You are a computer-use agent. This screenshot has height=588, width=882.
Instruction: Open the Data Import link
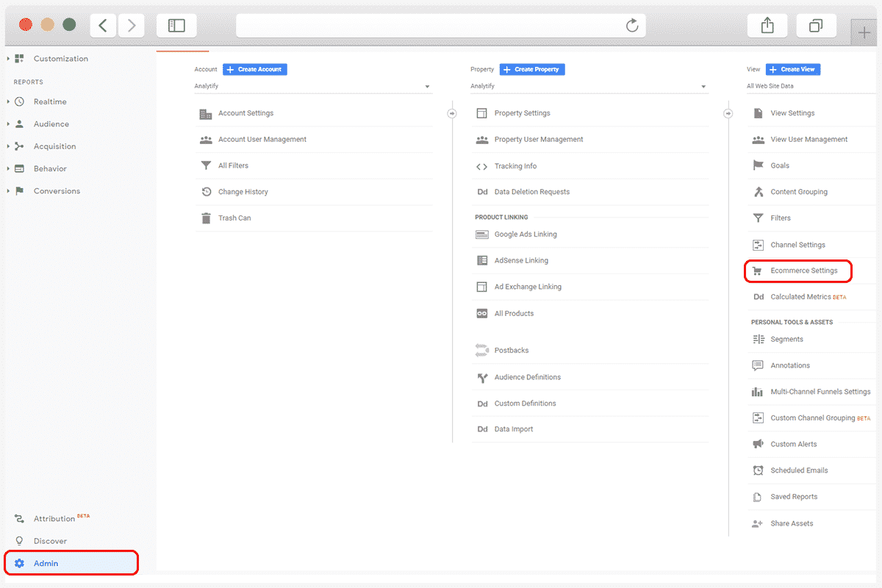[x=514, y=429]
